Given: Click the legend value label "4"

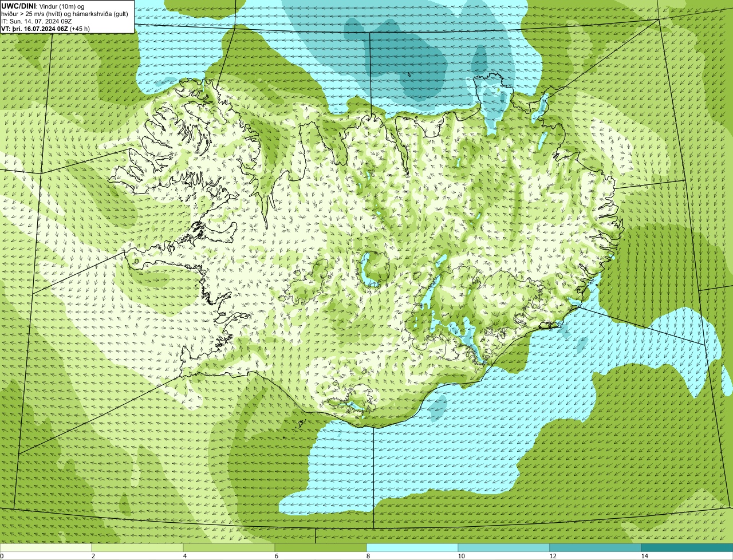Looking at the screenshot, I should (x=184, y=556).
